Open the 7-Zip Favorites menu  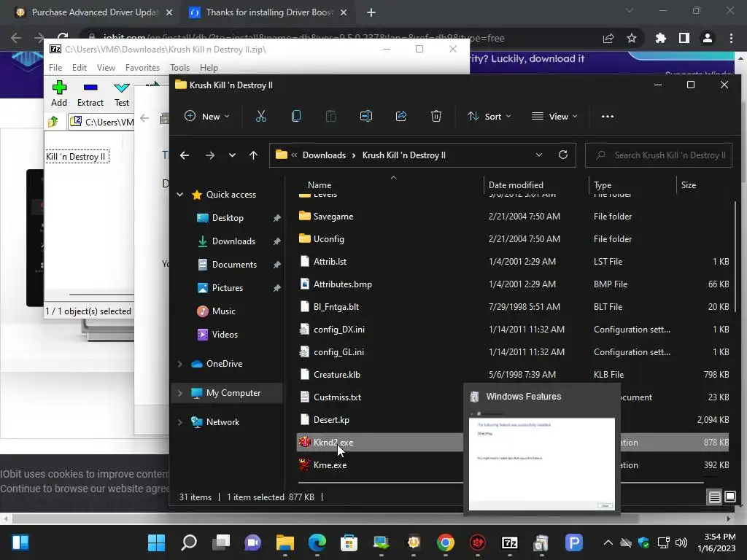point(142,68)
